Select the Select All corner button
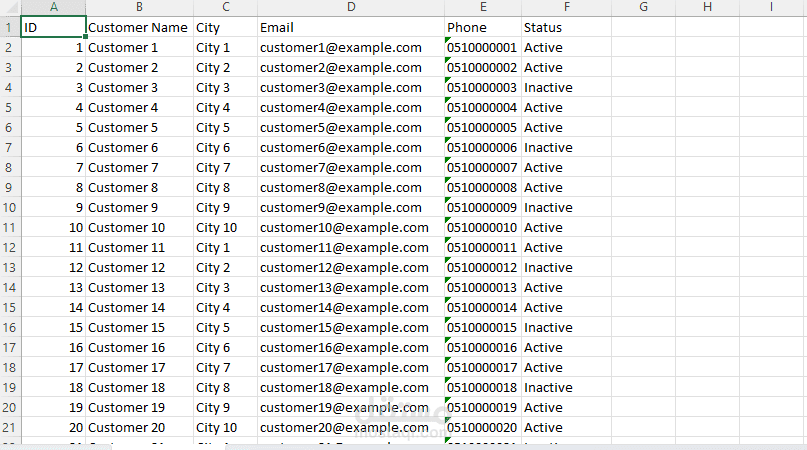Image resolution: width=807 pixels, height=450 pixels. point(10,7)
